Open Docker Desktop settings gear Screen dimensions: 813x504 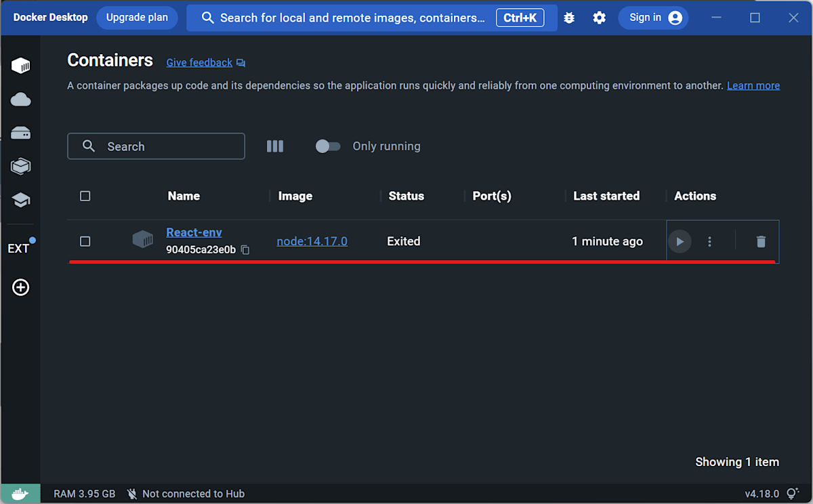pos(599,18)
